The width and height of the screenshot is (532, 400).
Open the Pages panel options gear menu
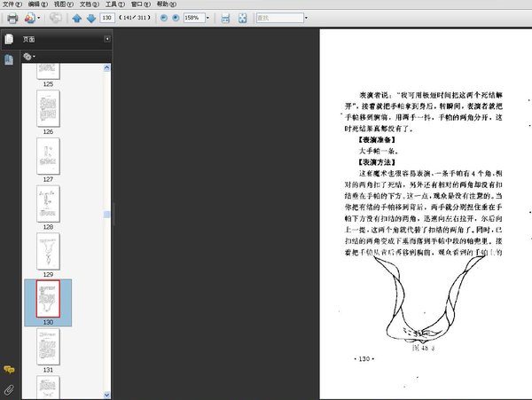pyautogui.click(x=29, y=57)
